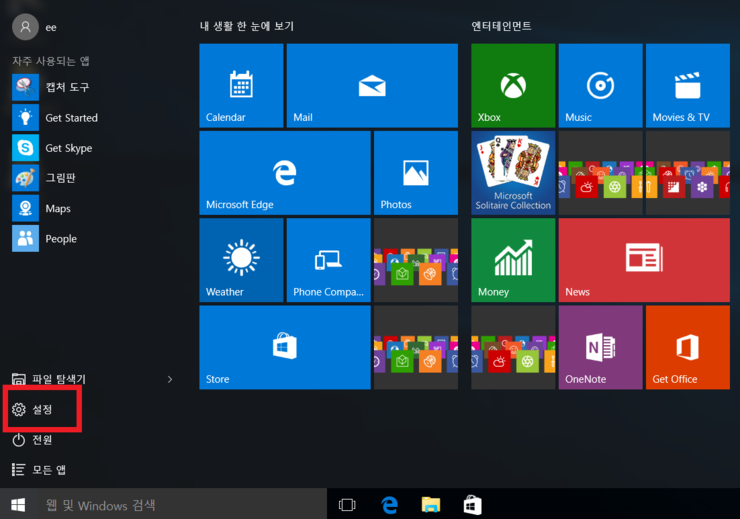
Task: Click the placeholder tile right of Store
Action: (416, 347)
